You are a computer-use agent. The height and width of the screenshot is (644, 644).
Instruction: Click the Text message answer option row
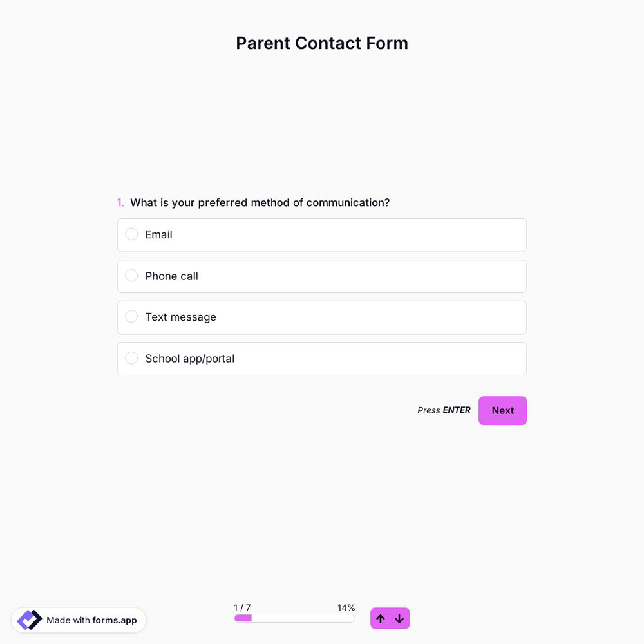click(x=322, y=317)
